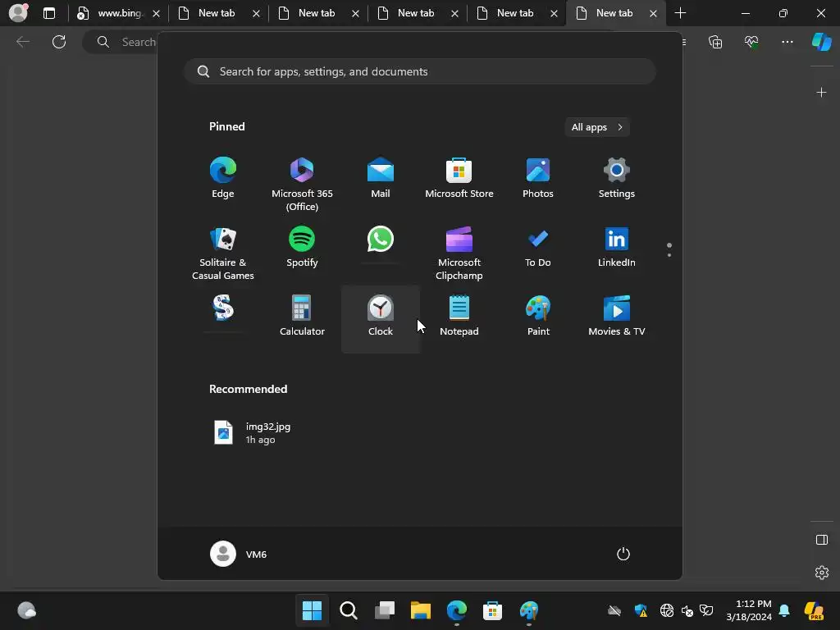The image size is (840, 630).
Task: Launch Microsoft 365 (Office)
Action: 302,185
